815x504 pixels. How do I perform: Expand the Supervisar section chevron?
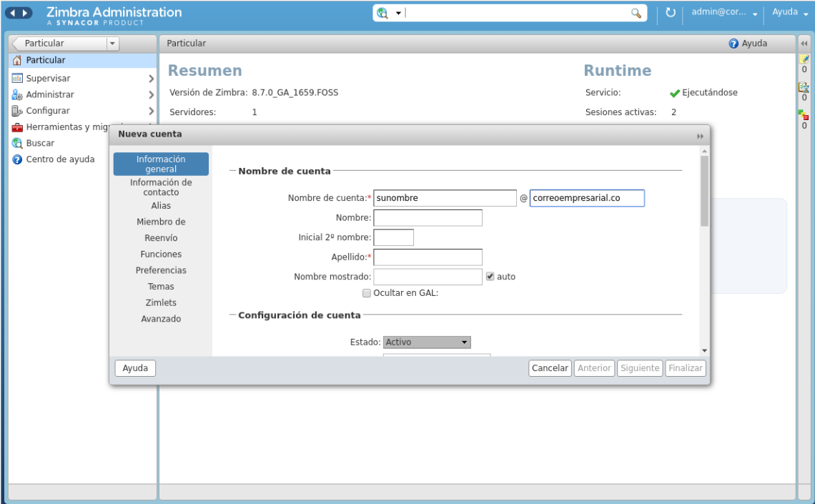[x=151, y=79]
